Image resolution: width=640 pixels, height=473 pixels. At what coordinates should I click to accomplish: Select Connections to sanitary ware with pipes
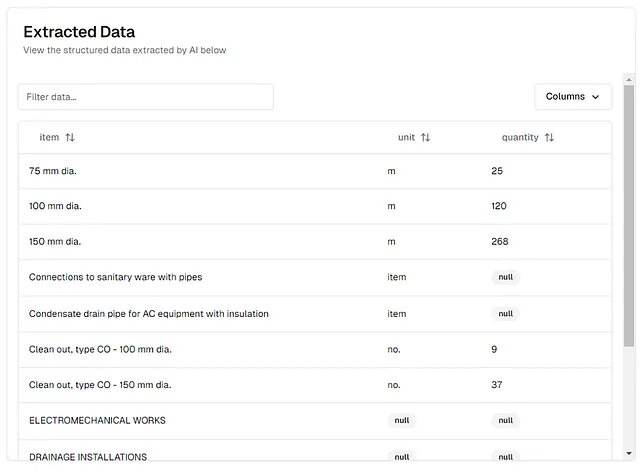pyautogui.click(x=116, y=277)
